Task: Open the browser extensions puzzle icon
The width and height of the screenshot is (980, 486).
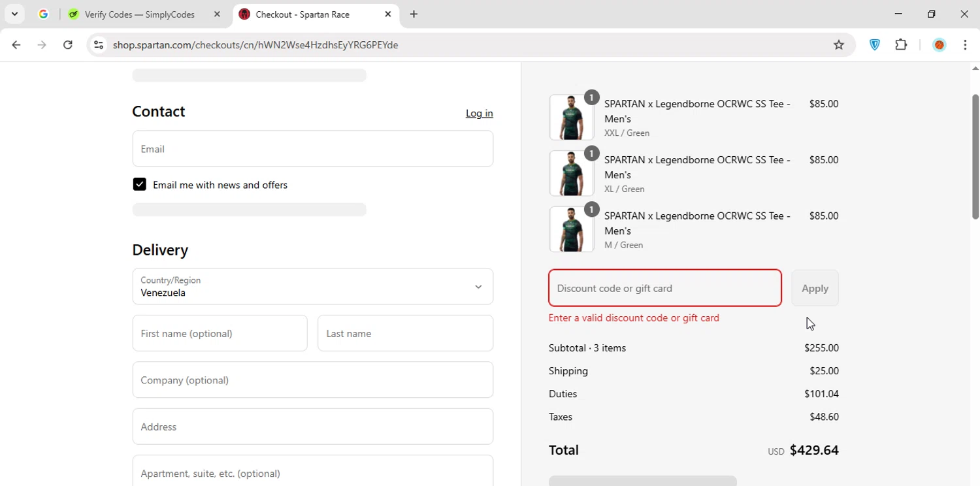Action: tap(901, 45)
